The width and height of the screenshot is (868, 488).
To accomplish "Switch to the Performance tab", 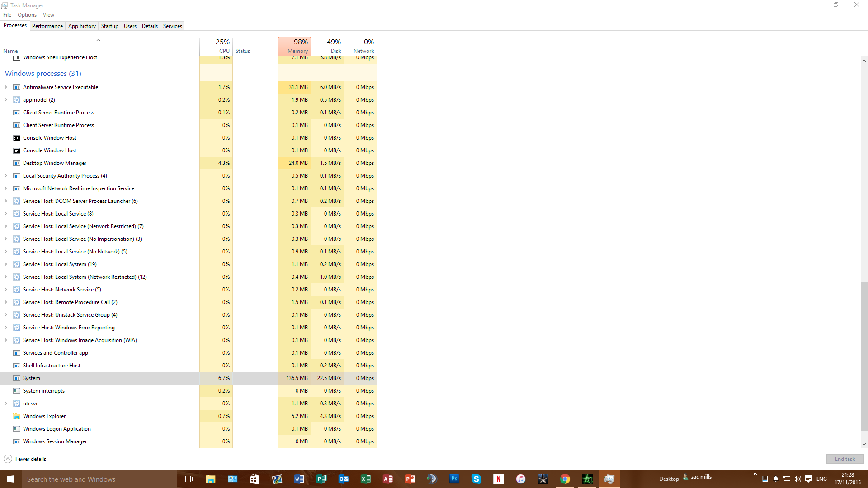I will (47, 26).
